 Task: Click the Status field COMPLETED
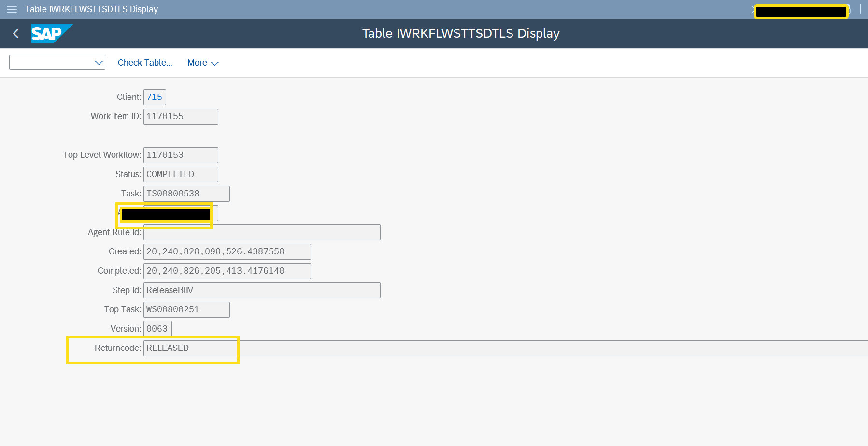tap(181, 174)
